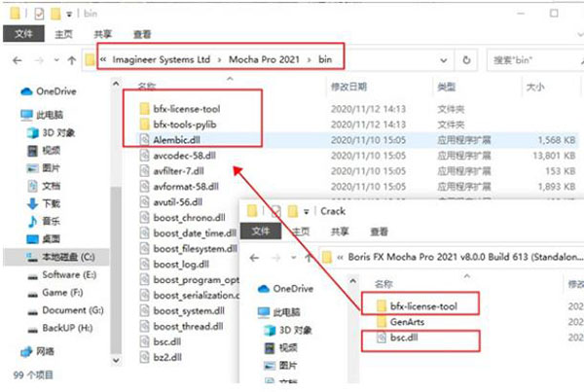Select 此电脑 in bin window sidebar
This screenshot has height=392, width=584.
point(42,115)
